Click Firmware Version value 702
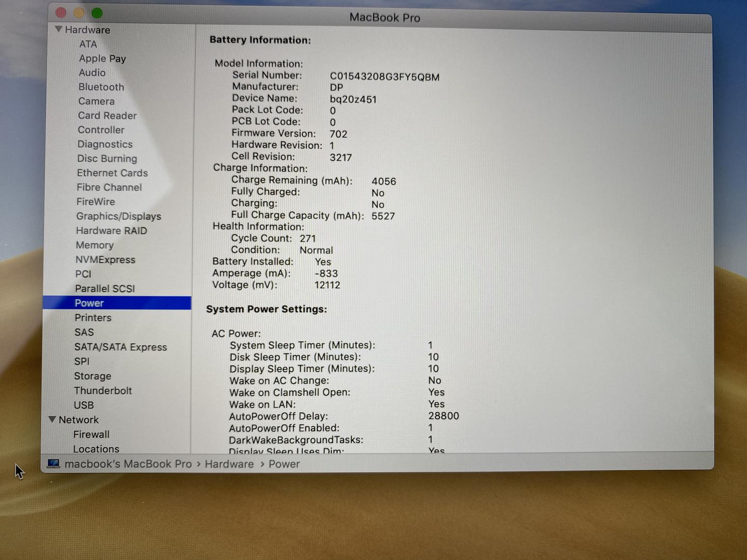 pos(338,134)
